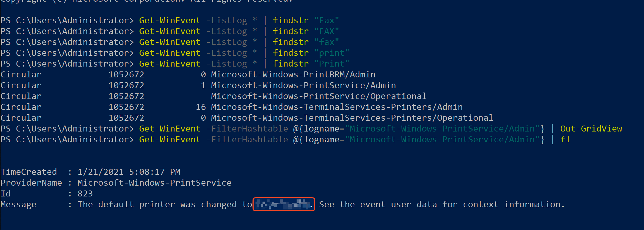
Task: Click ProviderName value Microsoft-Windows-PrintService
Action: (x=154, y=183)
